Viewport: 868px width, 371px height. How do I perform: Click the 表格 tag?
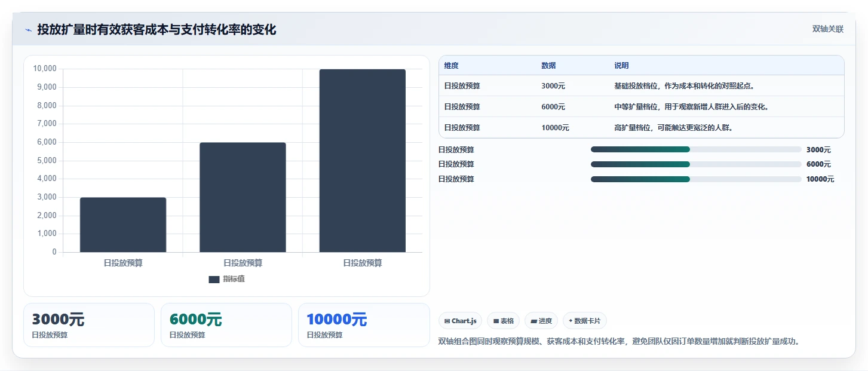504,321
